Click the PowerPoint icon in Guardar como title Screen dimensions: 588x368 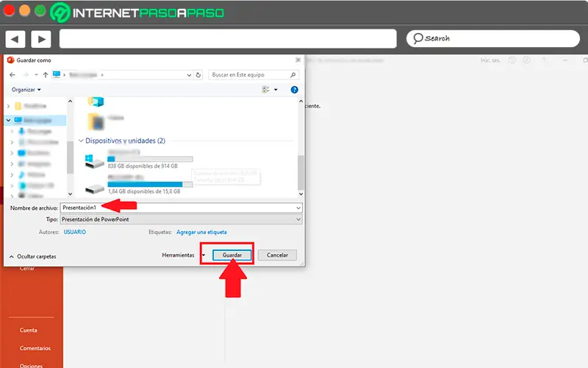(x=10, y=60)
